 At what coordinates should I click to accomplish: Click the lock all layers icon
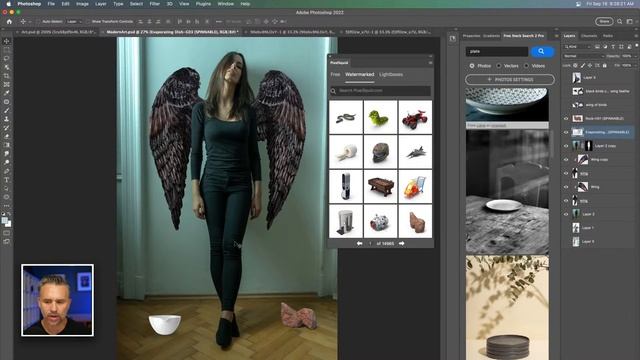click(x=604, y=65)
